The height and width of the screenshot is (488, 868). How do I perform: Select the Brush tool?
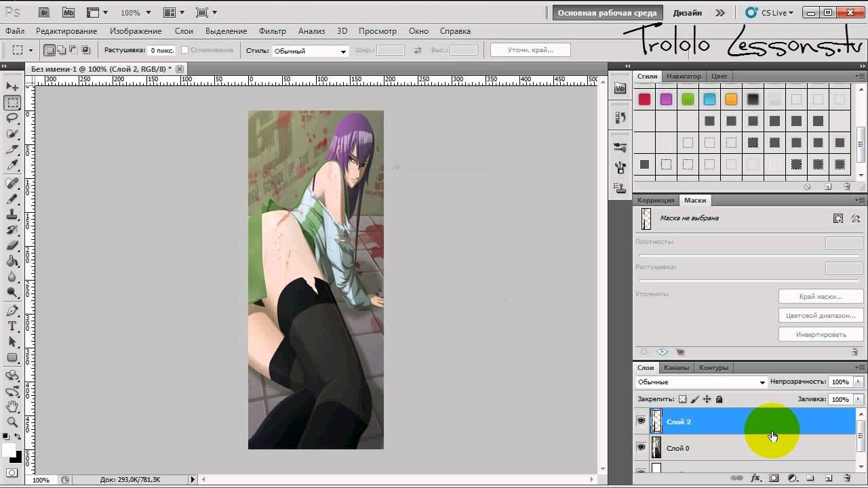tap(12, 199)
